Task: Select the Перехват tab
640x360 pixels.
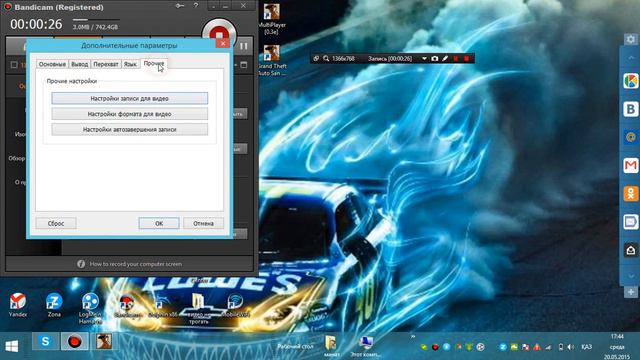Action: click(106, 64)
